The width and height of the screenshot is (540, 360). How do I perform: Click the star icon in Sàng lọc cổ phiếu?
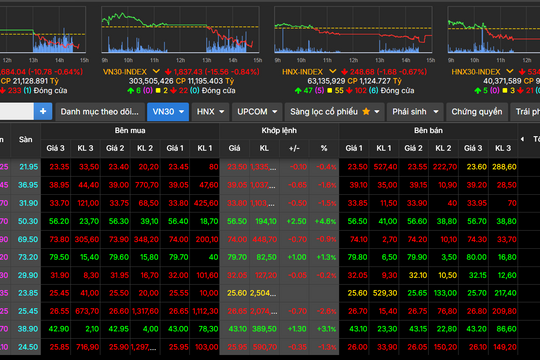366,112
